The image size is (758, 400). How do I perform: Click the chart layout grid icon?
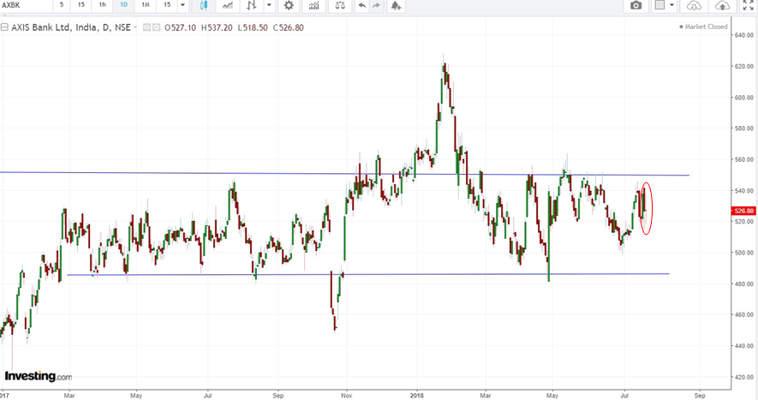click(x=660, y=5)
